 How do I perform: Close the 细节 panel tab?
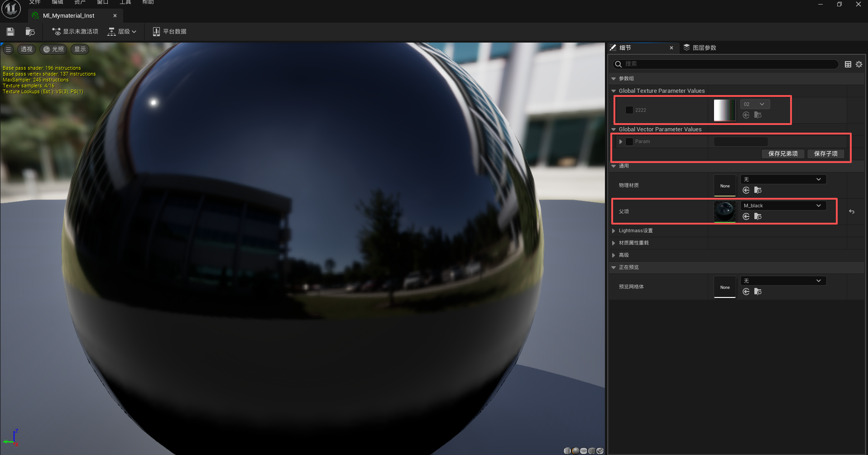671,48
